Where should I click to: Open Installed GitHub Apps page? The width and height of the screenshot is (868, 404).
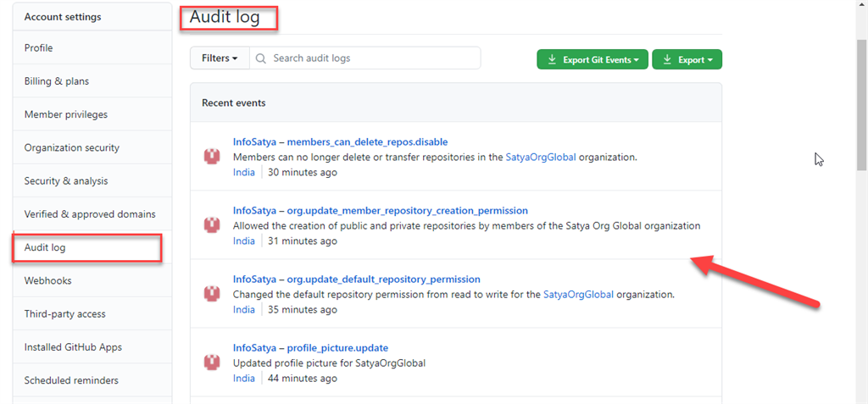[73, 347]
